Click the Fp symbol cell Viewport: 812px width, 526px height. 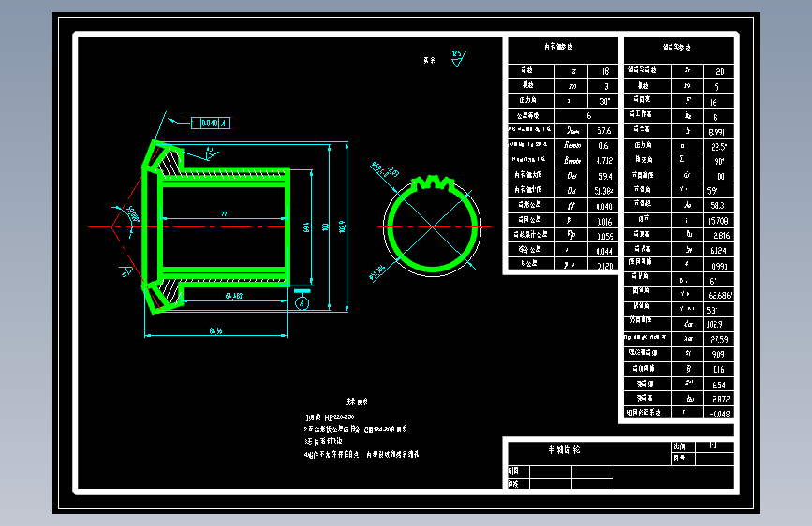571,235
